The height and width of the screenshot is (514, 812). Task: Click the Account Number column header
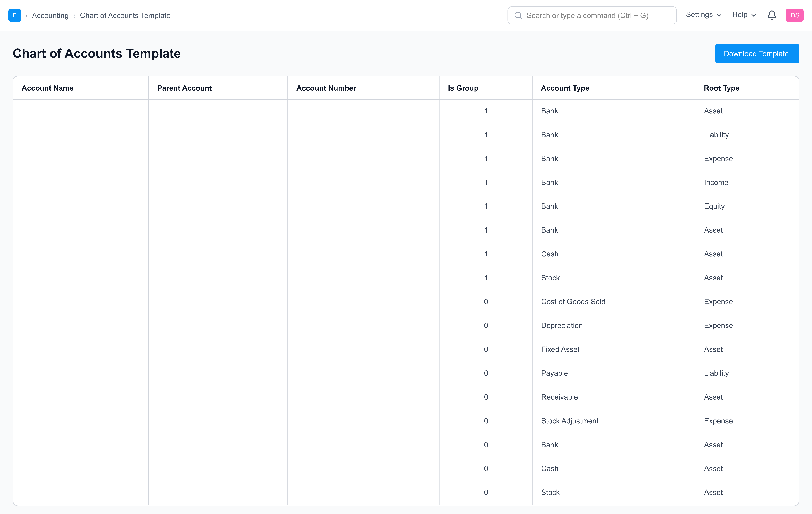(x=326, y=88)
